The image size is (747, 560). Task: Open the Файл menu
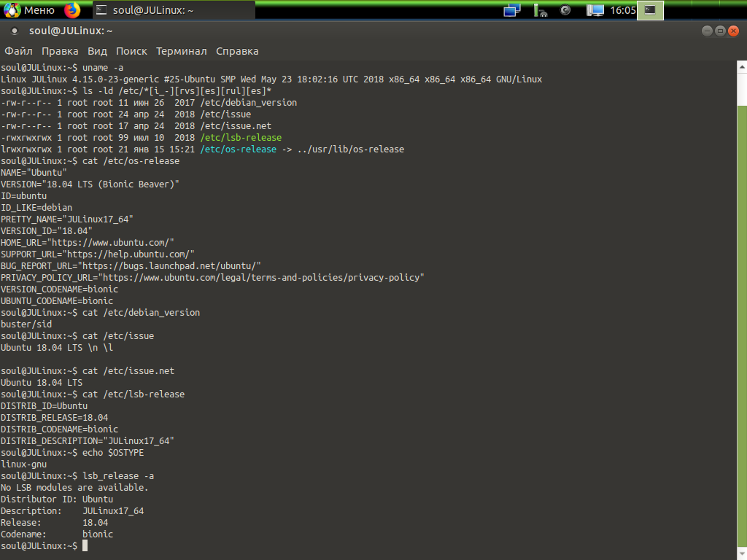(x=18, y=51)
